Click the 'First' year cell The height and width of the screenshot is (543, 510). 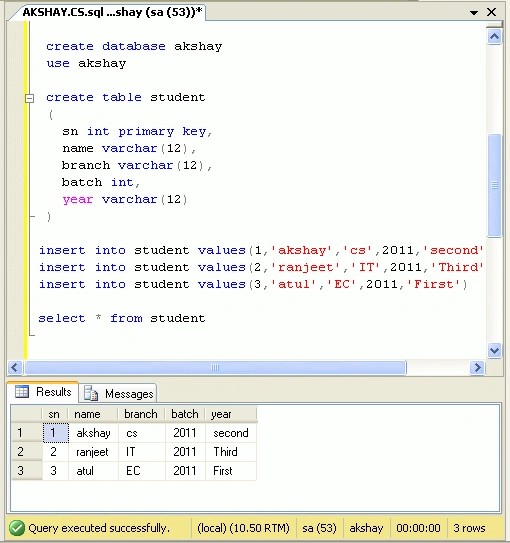click(231, 471)
